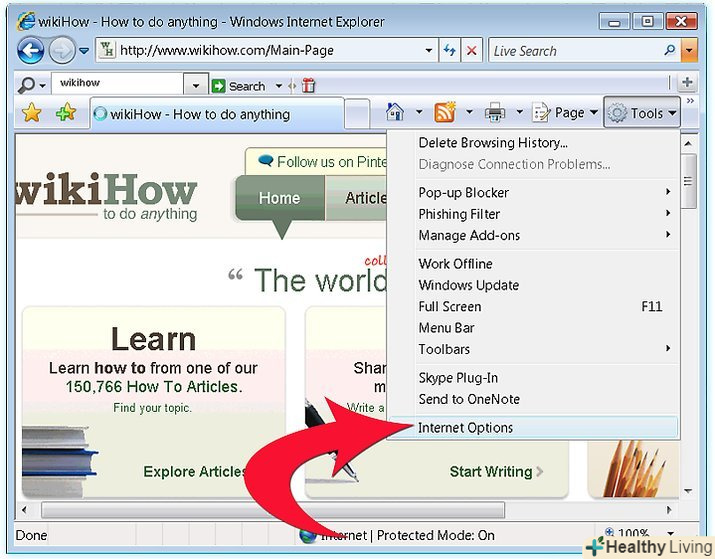Click horizontal scrollbar left arrow
Image resolution: width=715 pixels, height=559 pixels.
(x=24, y=510)
